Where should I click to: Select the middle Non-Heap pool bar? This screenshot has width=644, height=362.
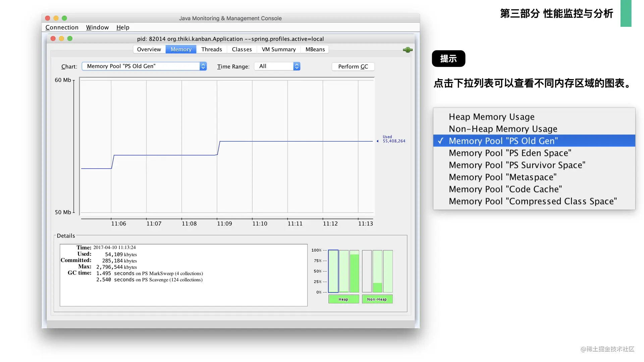377,271
